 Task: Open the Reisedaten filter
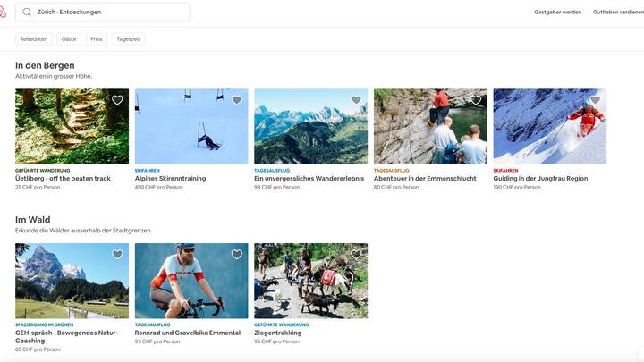click(34, 39)
